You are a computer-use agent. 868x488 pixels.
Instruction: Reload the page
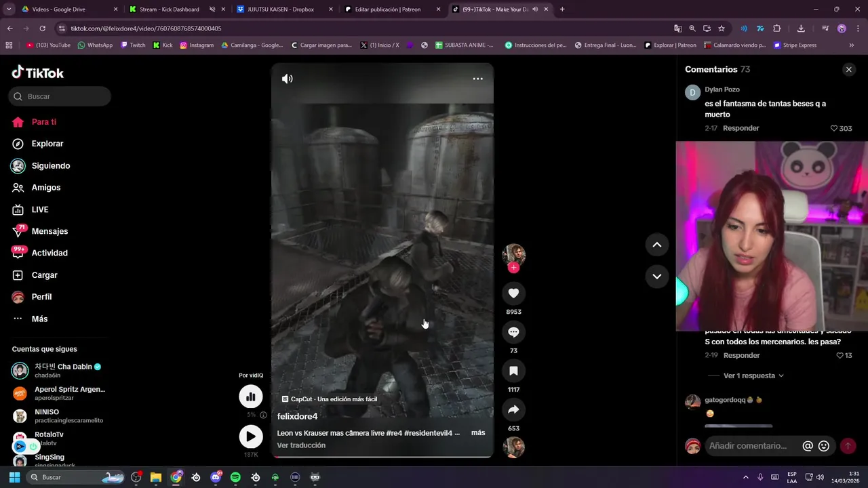[42, 28]
